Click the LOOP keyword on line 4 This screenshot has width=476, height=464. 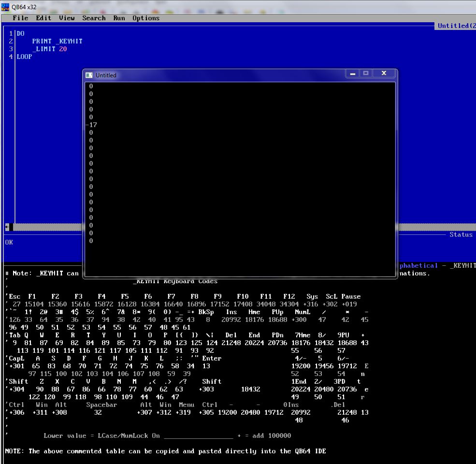(x=24, y=57)
